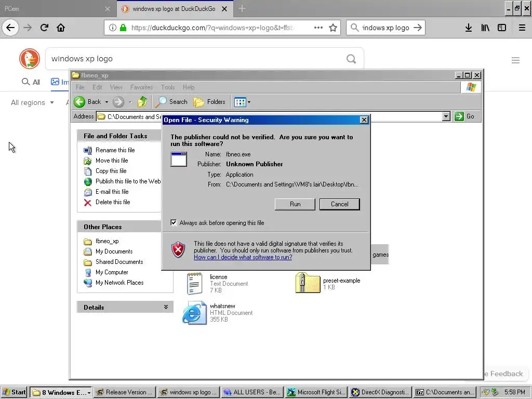Click E-mail this file task
Image resolution: width=532 pixels, height=399 pixels.
(x=112, y=192)
